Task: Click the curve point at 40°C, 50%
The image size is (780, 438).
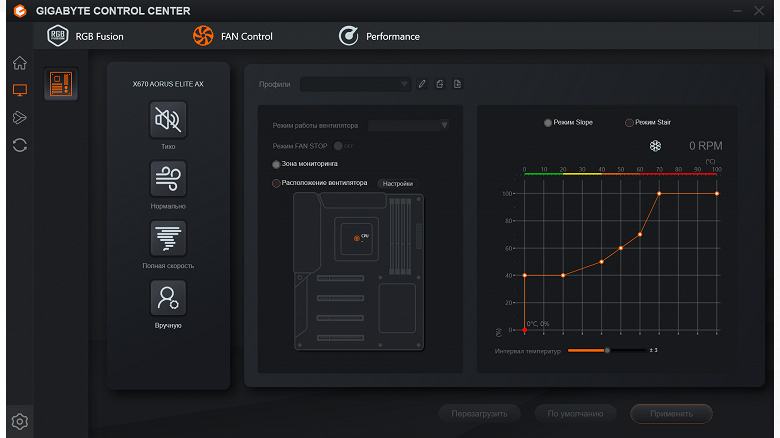Action: (601, 262)
